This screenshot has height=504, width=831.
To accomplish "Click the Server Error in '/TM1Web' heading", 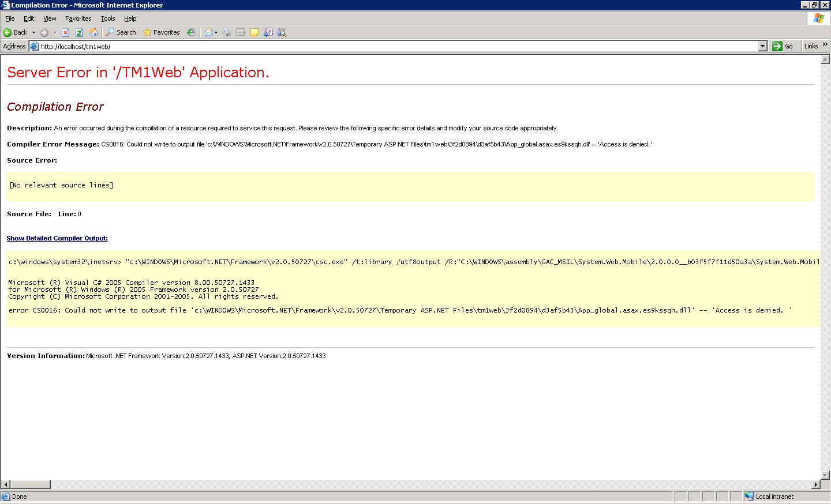I will (138, 72).
